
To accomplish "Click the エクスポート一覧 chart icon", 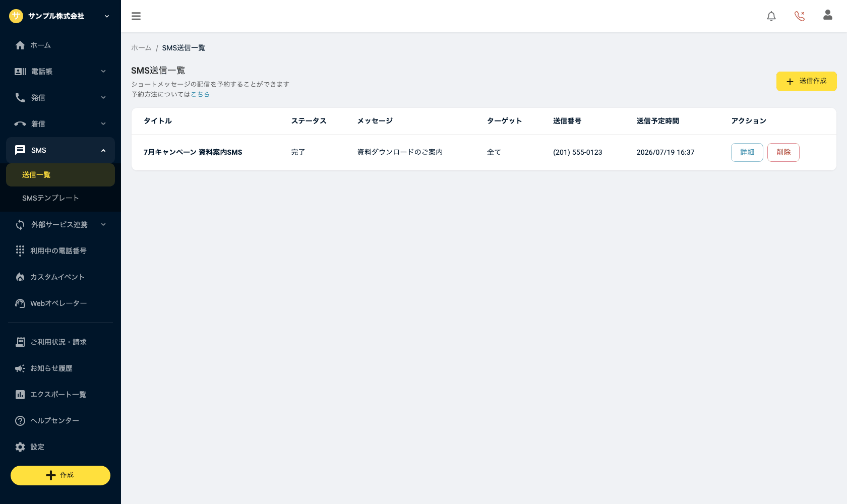I will point(20,395).
